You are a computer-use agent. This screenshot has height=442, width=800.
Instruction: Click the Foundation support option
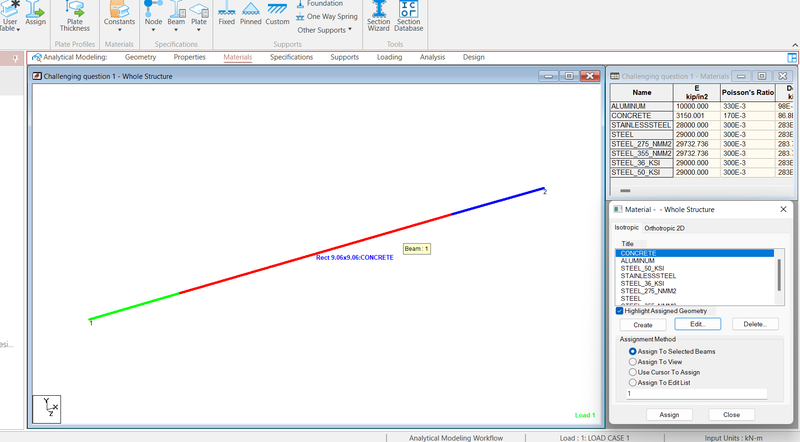[x=319, y=4]
